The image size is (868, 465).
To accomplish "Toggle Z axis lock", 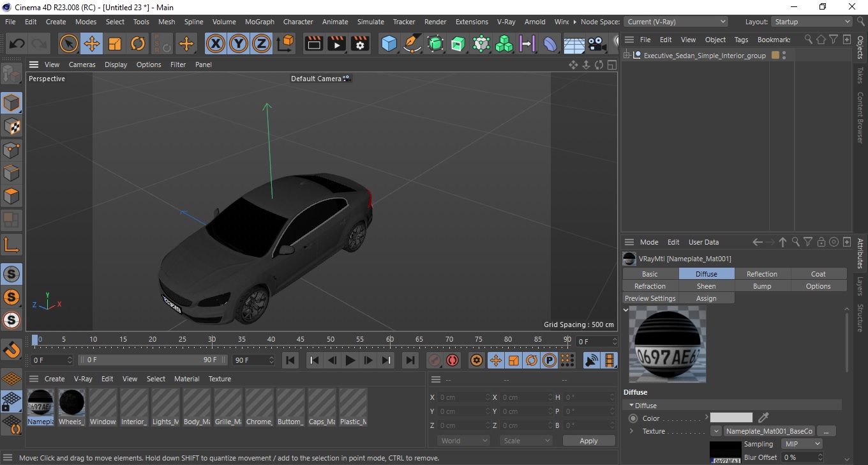I will 262,44.
